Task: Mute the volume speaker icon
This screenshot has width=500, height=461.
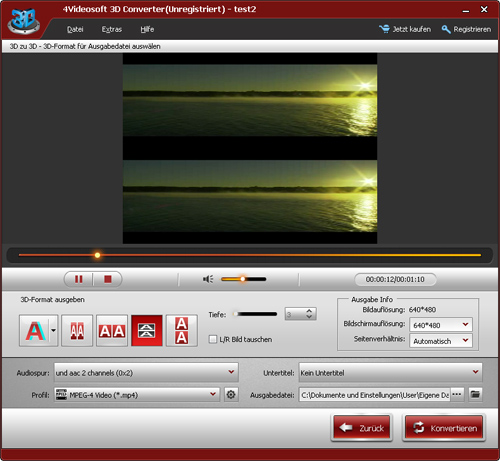Action: click(x=208, y=279)
